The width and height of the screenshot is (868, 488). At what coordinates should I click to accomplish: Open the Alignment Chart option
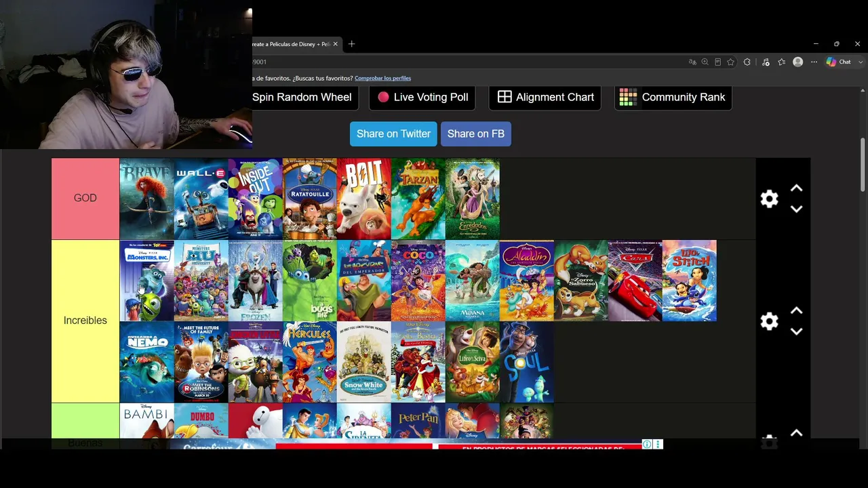(545, 97)
